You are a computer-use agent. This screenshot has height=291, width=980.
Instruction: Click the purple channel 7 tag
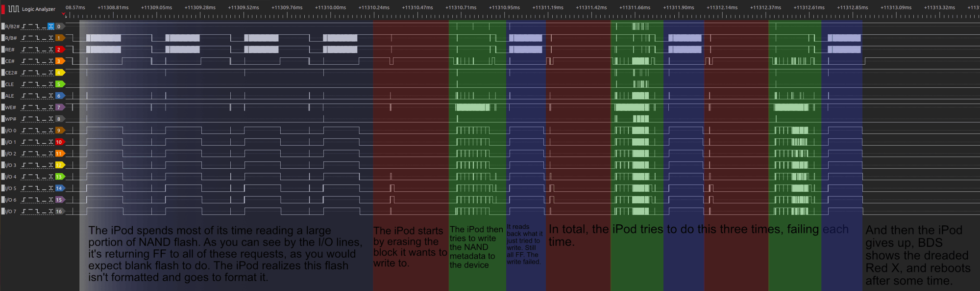(60, 107)
